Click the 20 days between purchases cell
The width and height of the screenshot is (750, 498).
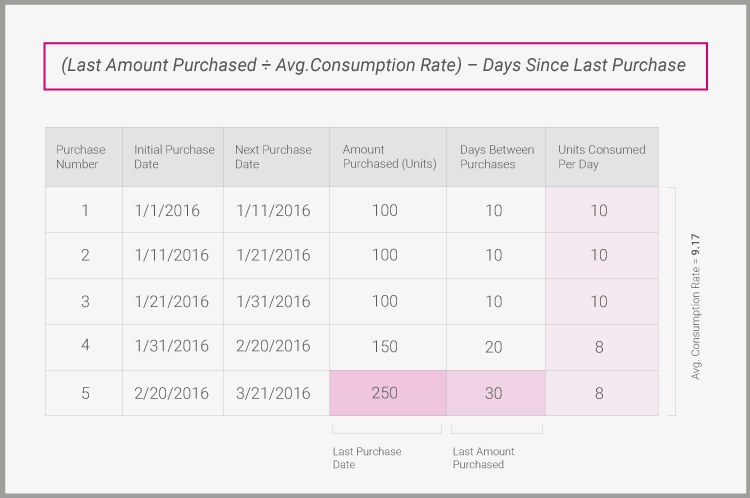click(494, 347)
